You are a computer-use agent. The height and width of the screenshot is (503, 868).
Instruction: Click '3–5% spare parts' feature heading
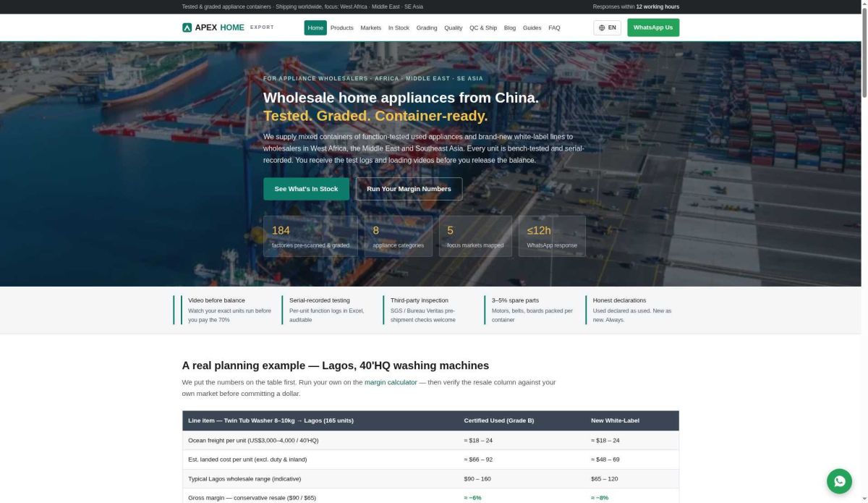[516, 300]
